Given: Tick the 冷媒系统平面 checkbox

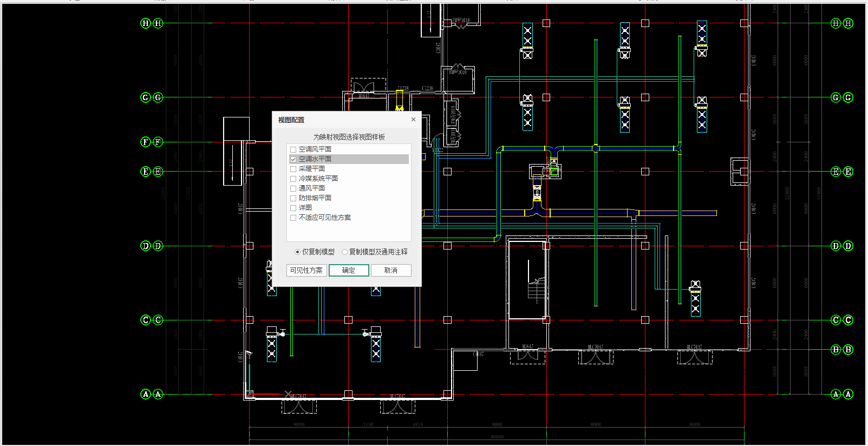Looking at the screenshot, I should coord(293,179).
